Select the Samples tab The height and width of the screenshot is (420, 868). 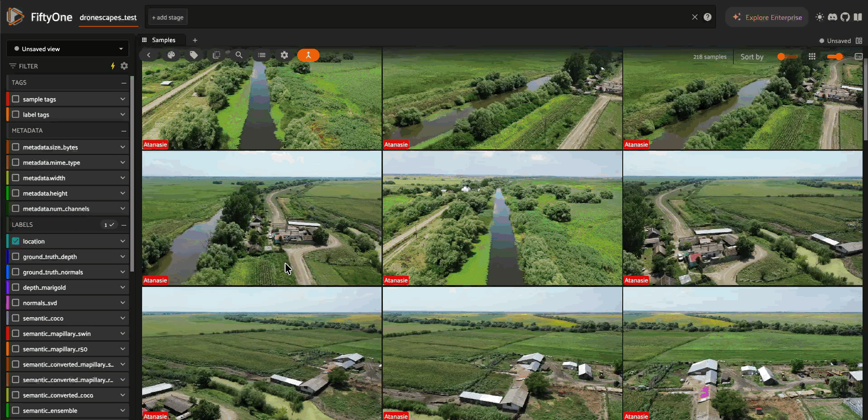pyautogui.click(x=163, y=40)
